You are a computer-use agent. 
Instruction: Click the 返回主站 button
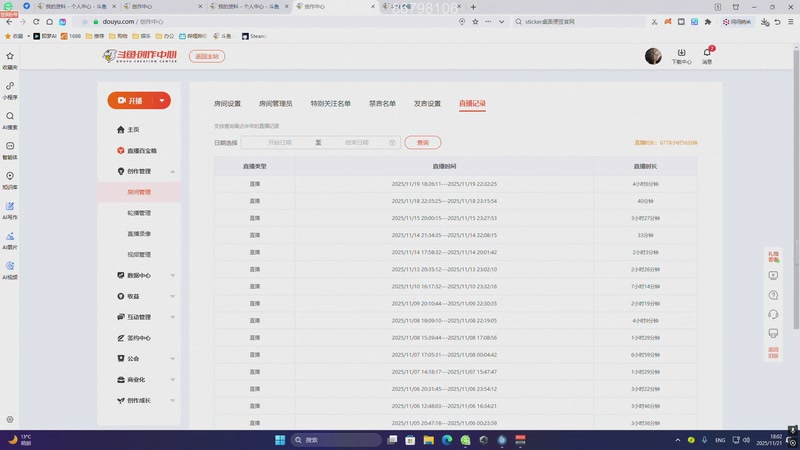point(207,56)
